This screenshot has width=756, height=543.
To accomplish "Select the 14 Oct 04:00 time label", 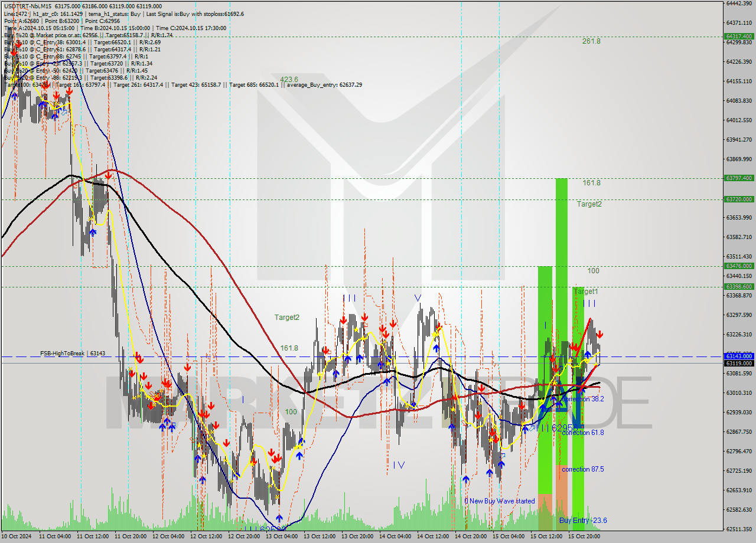I will (396, 537).
